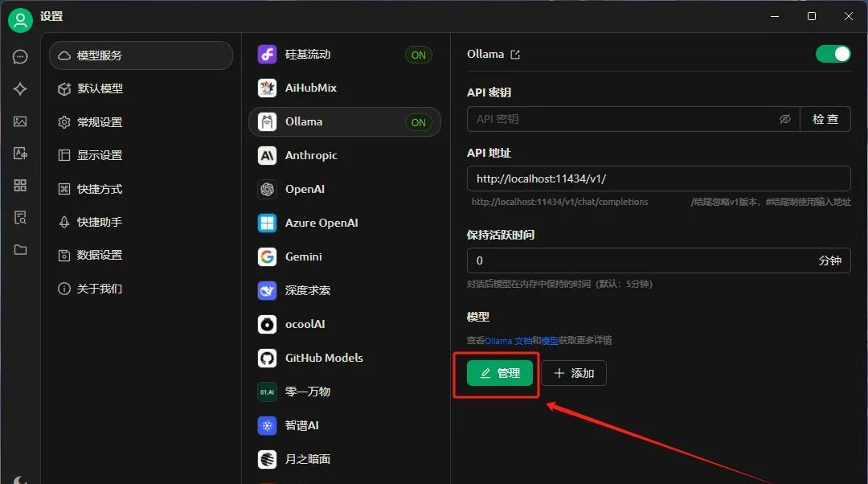The image size is (868, 484).
Task: Open the translate sidebar icon
Action: click(20, 154)
